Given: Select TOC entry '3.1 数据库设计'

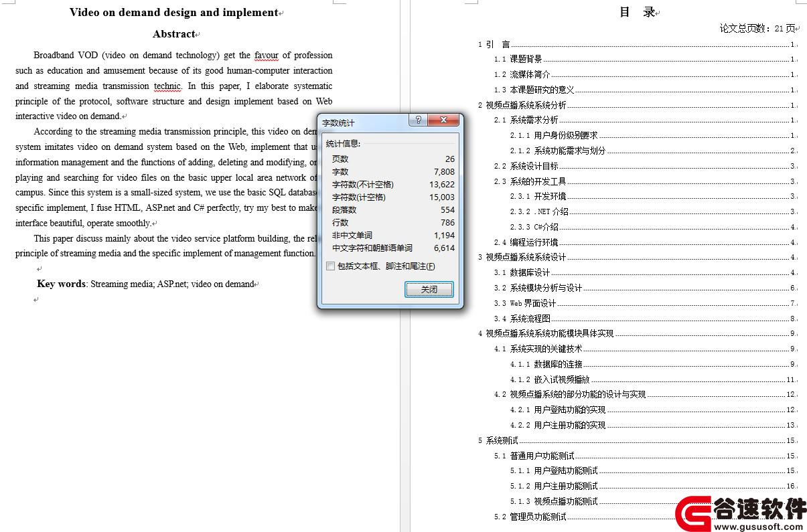Looking at the screenshot, I should (645, 273).
